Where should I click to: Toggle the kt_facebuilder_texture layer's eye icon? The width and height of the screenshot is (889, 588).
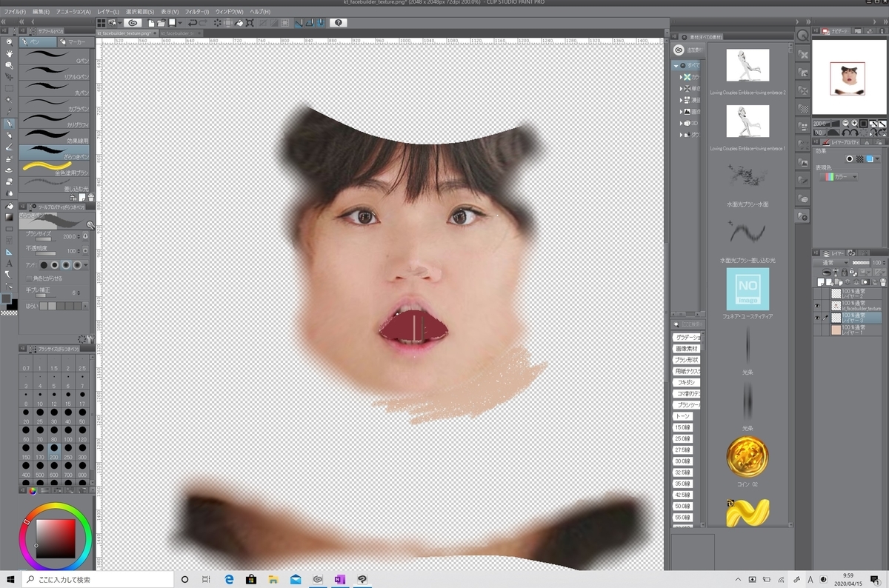pos(817,305)
